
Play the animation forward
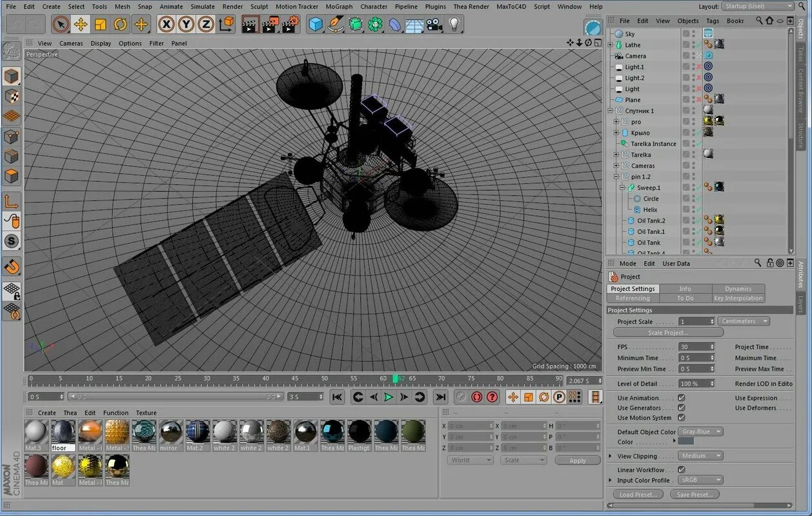pyautogui.click(x=389, y=397)
